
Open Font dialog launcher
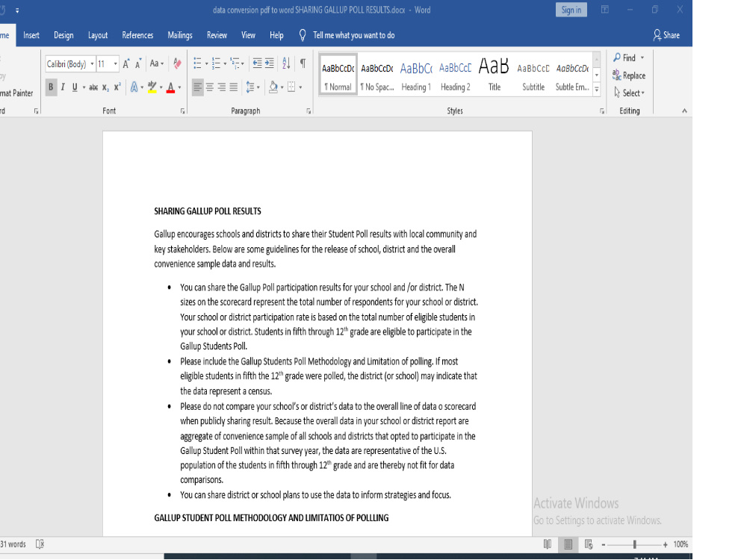point(183,111)
